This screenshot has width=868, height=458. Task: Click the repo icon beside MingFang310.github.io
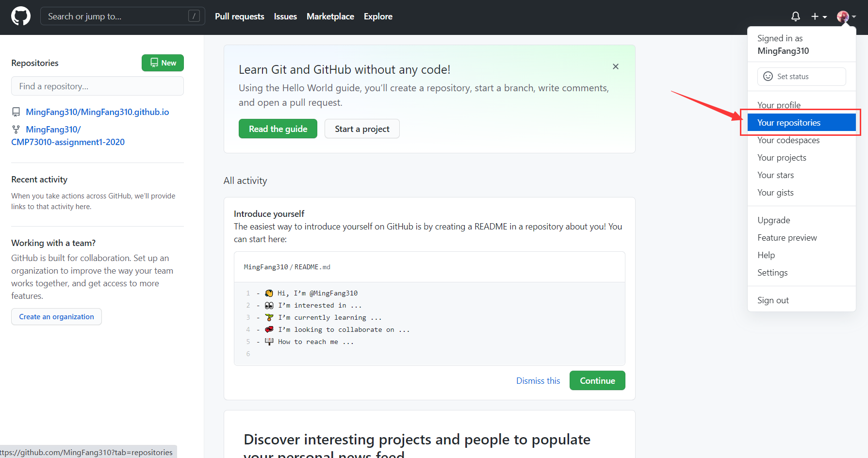(x=16, y=112)
